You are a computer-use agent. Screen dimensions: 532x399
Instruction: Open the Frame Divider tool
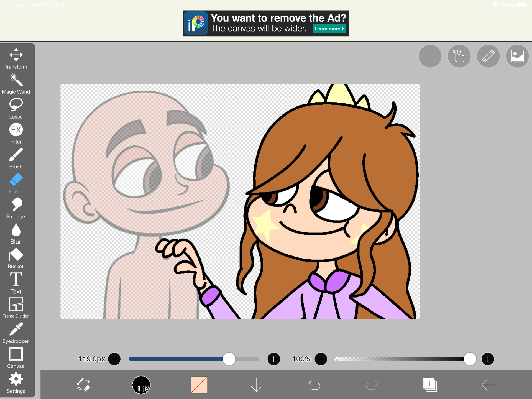[x=16, y=308]
